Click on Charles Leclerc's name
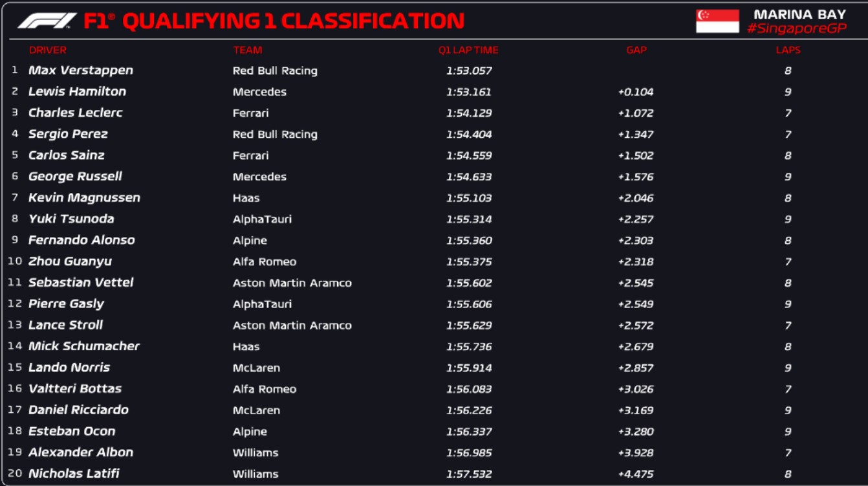This screenshot has width=868, height=486. (x=75, y=113)
